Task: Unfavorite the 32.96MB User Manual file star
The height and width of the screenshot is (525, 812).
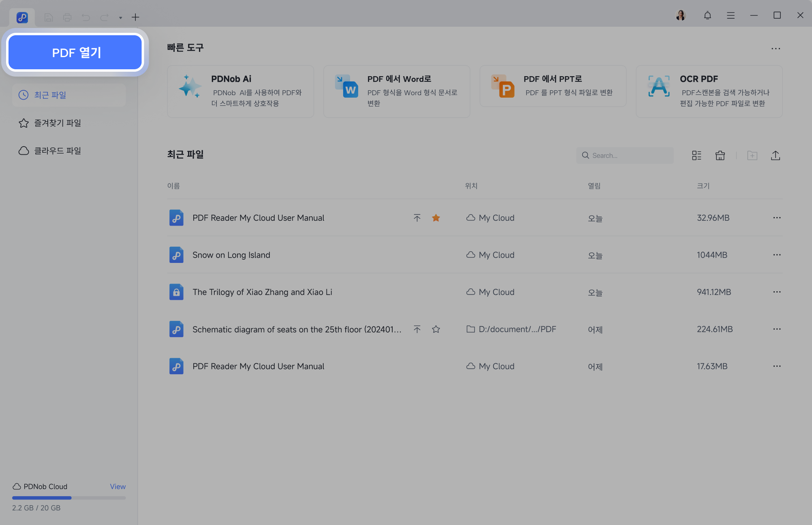Action: pyautogui.click(x=436, y=218)
